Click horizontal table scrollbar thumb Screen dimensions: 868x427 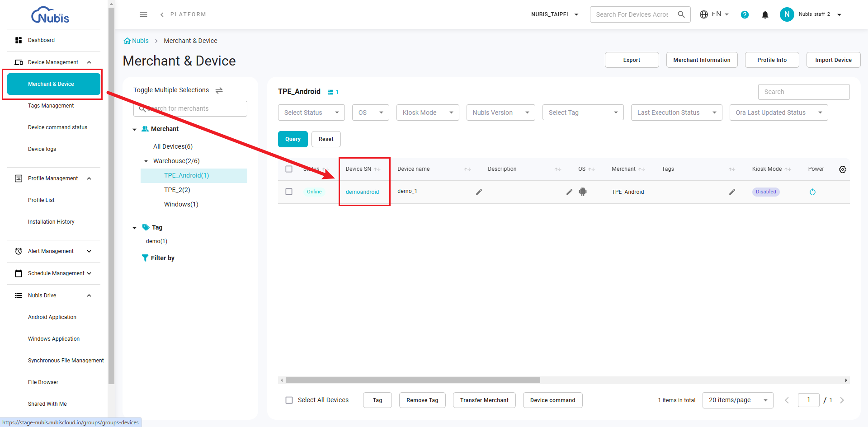(x=413, y=380)
